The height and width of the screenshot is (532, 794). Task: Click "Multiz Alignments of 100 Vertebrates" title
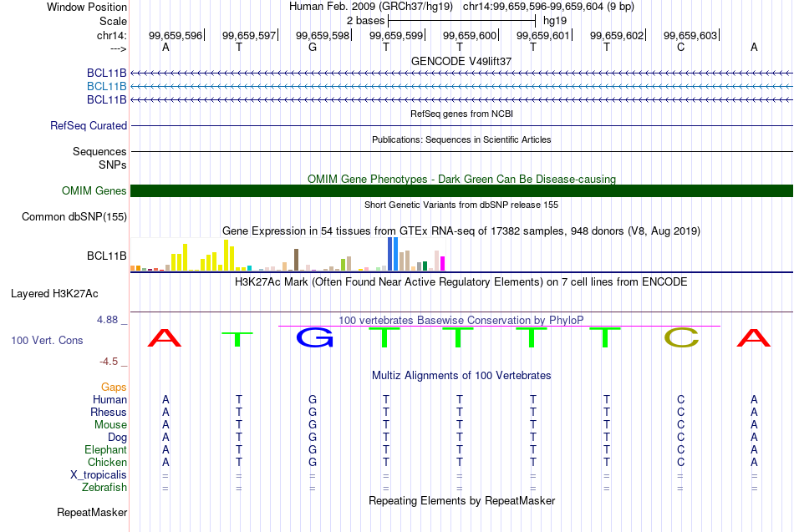(461, 376)
